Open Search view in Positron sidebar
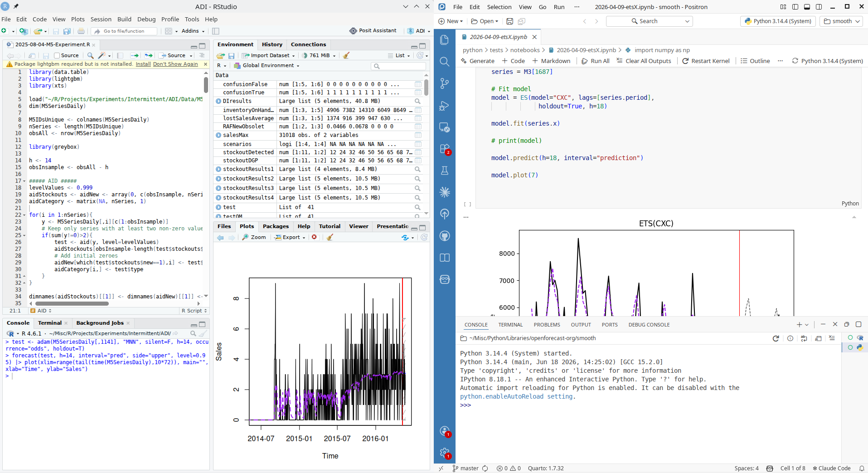The image size is (868, 473). coord(444,62)
